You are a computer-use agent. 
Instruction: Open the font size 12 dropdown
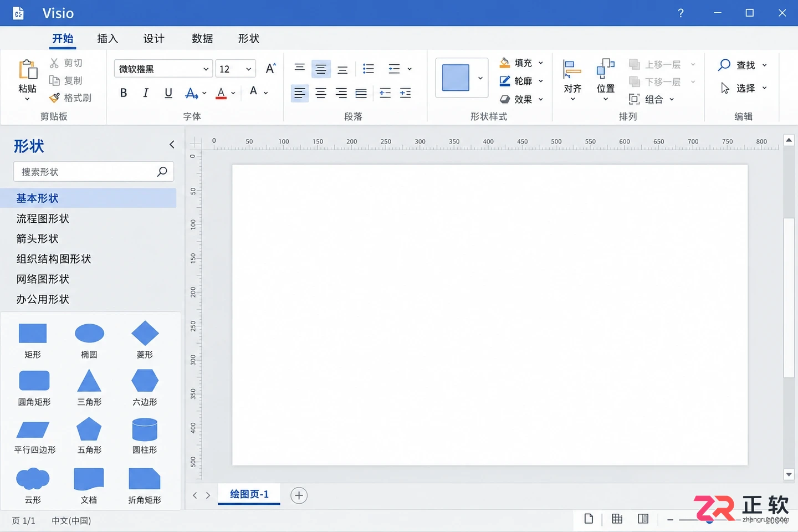coord(249,69)
